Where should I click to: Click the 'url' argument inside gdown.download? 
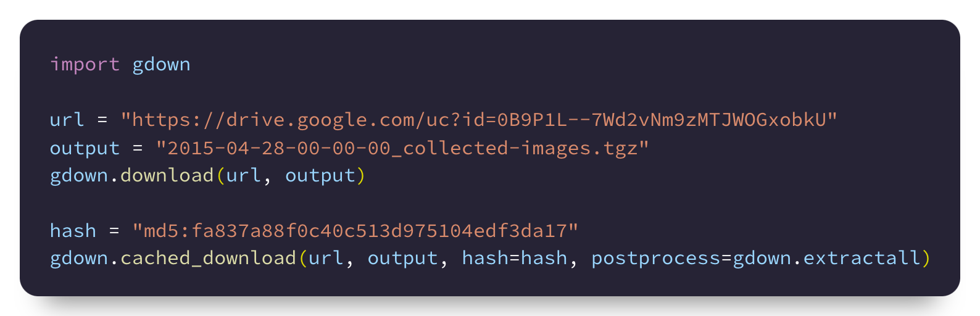tap(244, 176)
